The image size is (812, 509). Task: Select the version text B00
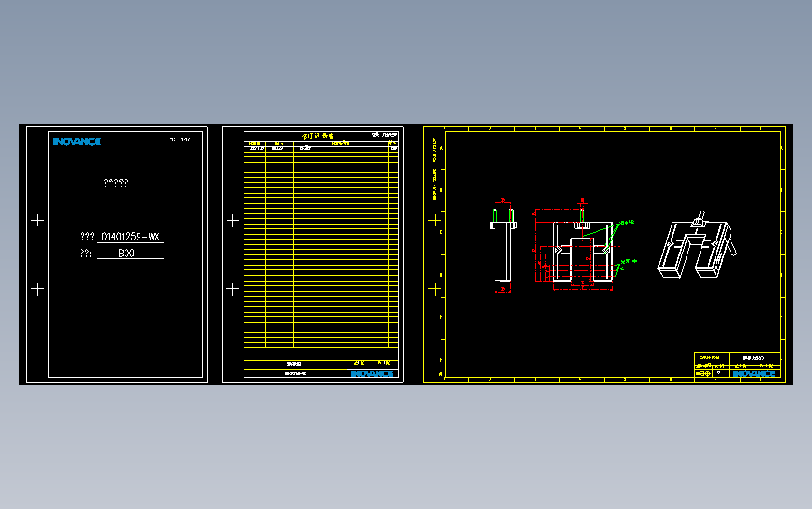click(126, 253)
